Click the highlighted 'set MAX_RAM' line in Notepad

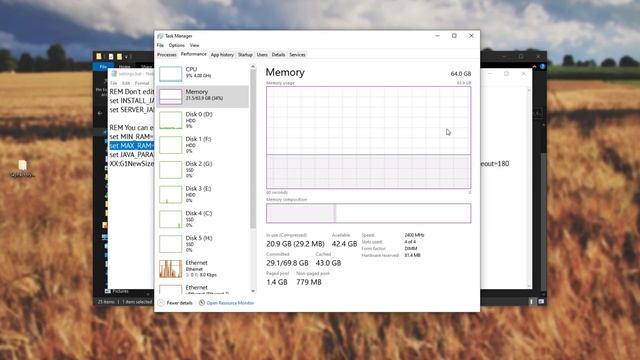click(131, 146)
